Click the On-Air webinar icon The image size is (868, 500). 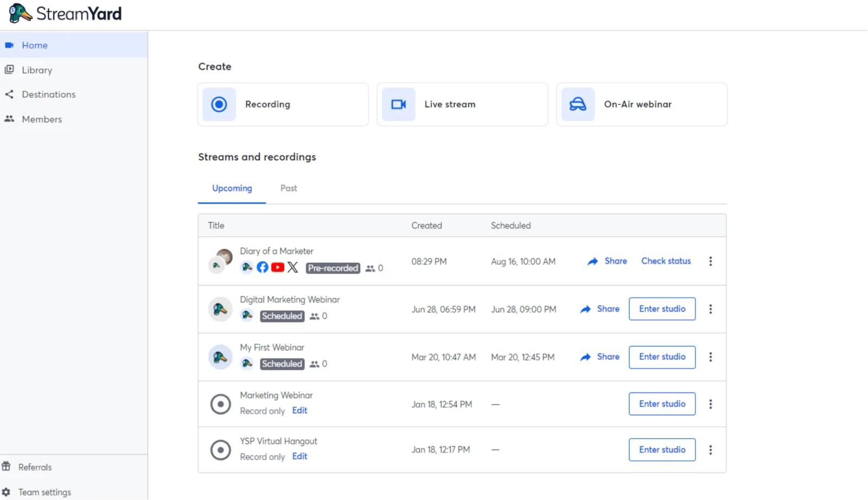578,104
